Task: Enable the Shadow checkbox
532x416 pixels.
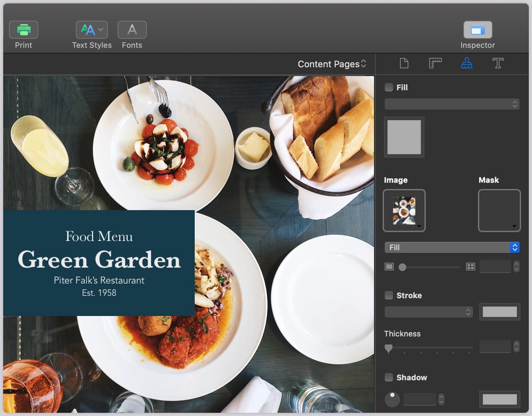Action: (388, 378)
